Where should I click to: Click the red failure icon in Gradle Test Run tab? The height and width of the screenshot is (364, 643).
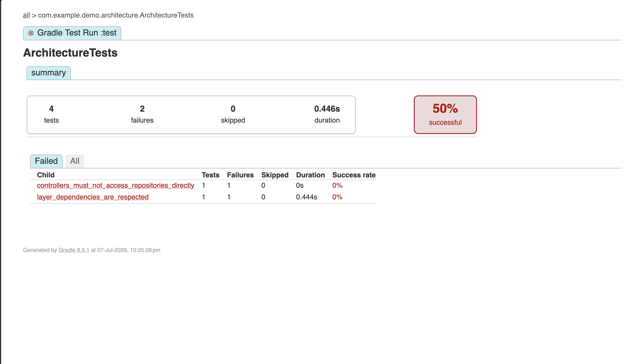31,33
